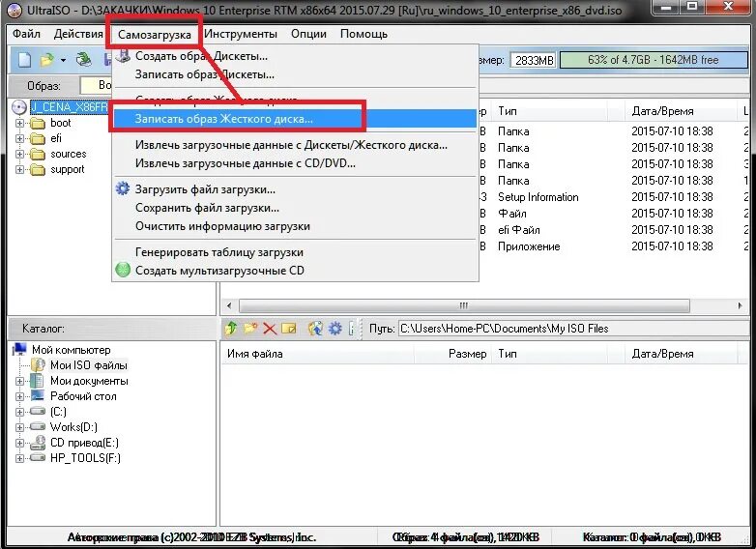
Task: Choose Очистить информацию загрузки
Action: [x=295, y=226]
